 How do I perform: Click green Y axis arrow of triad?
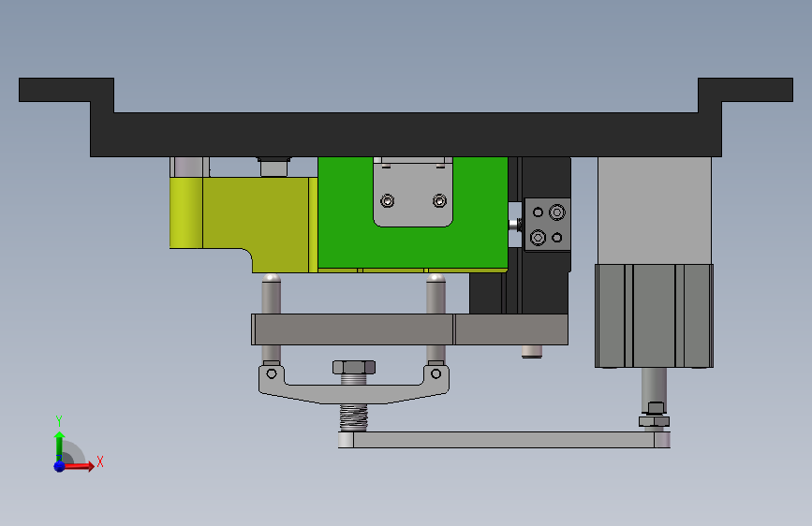click(x=60, y=446)
